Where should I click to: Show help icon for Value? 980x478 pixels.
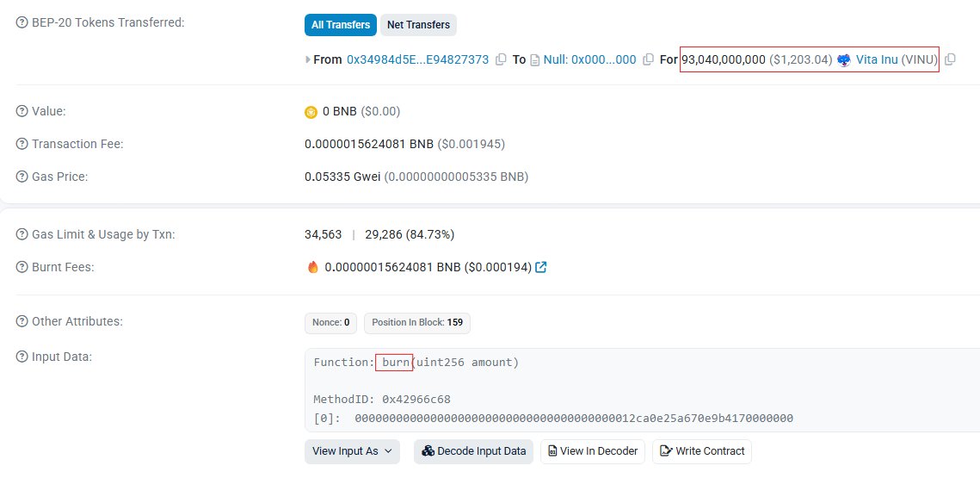coord(22,111)
